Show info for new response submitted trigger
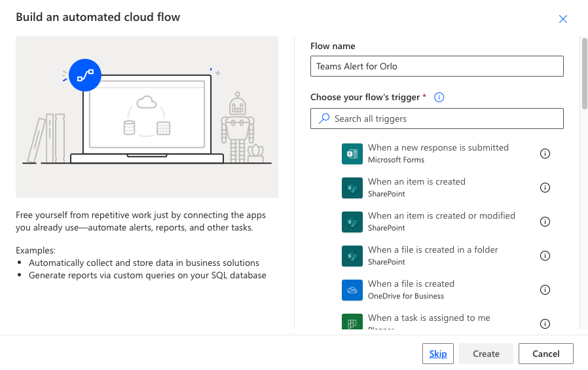588x370 pixels. point(545,154)
